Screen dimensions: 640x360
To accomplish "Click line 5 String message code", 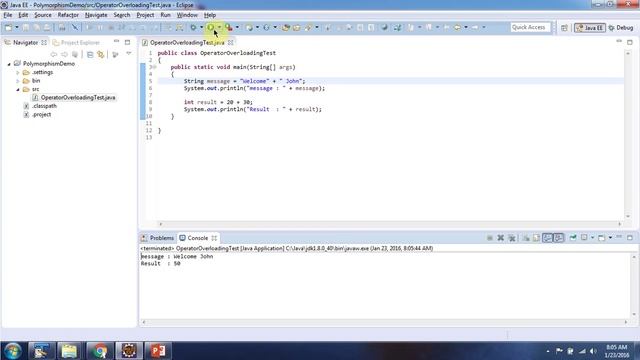I will click(244, 81).
